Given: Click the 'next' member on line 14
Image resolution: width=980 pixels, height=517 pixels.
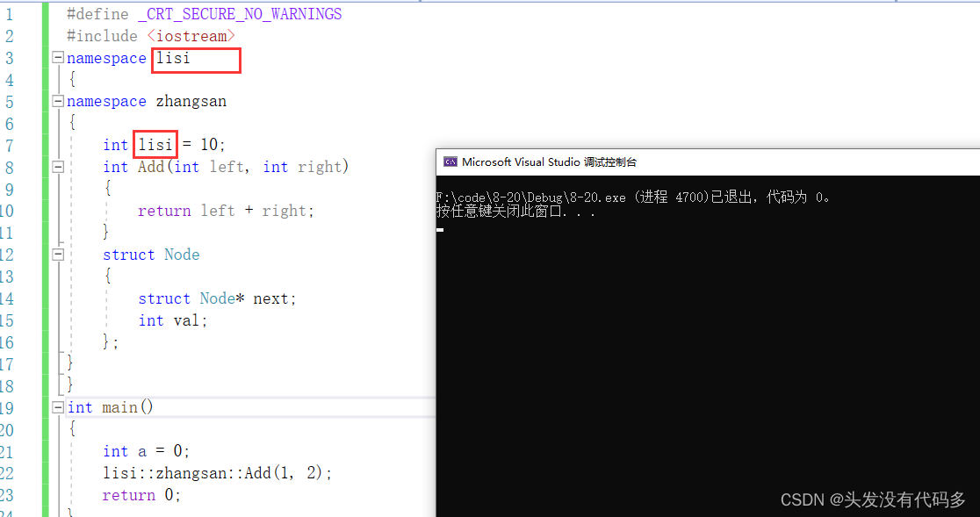Looking at the screenshot, I should (x=270, y=298).
